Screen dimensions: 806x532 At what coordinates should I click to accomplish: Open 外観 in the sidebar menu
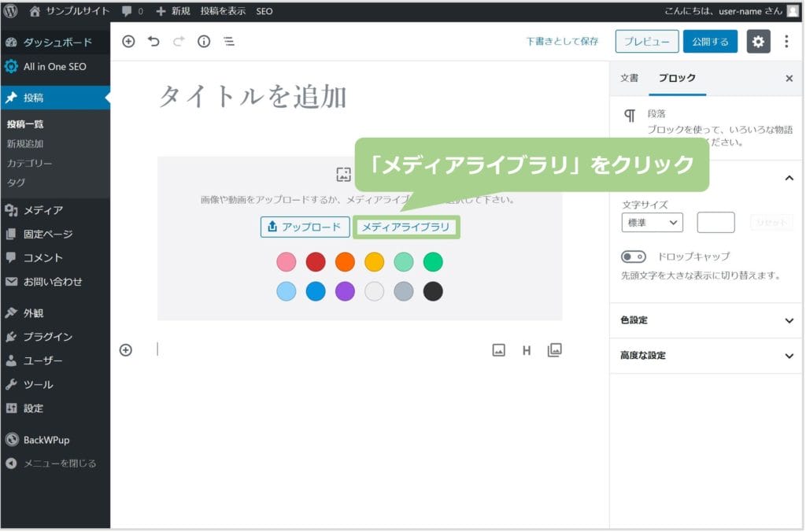click(x=34, y=312)
